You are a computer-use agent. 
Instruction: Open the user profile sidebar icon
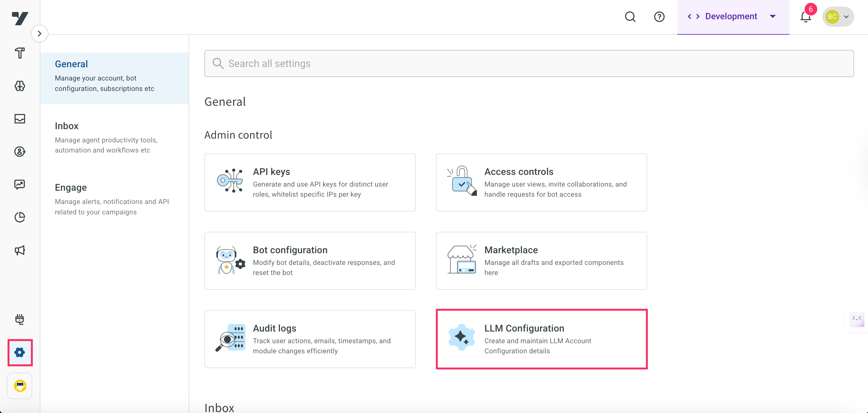(x=20, y=152)
